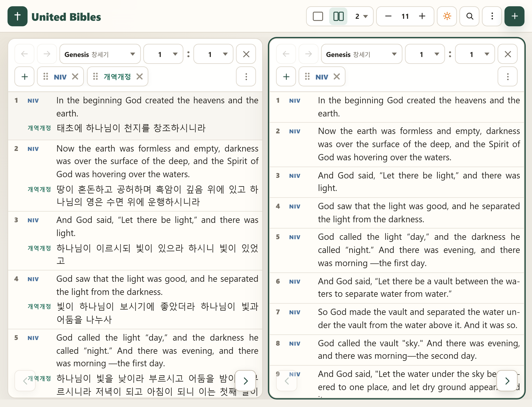Go to previous chapter in left pane

pyautogui.click(x=25, y=380)
